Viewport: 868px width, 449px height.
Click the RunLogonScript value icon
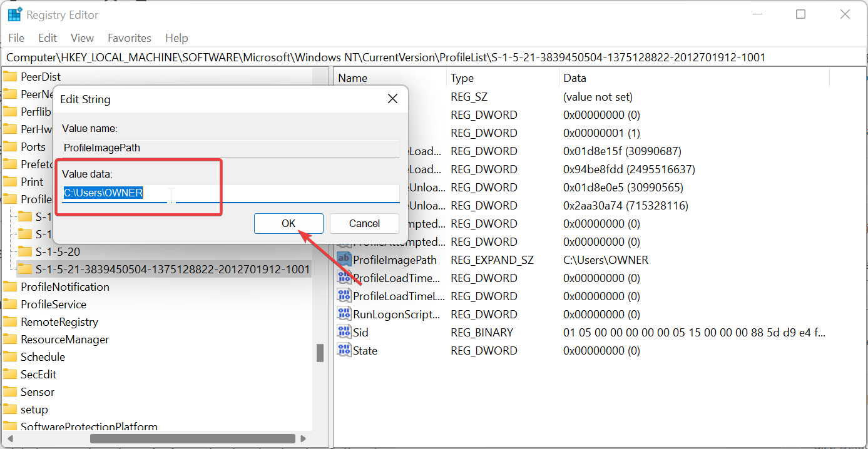point(344,314)
